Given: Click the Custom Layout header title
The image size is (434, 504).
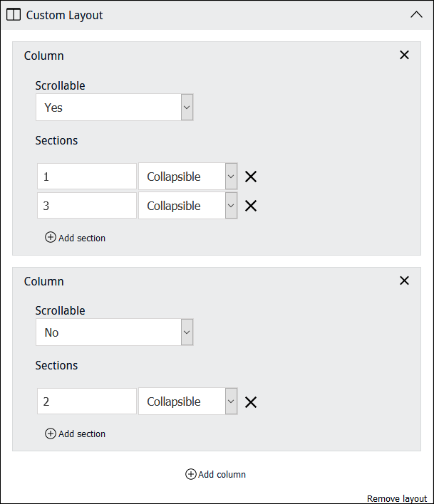Looking at the screenshot, I should click(65, 15).
